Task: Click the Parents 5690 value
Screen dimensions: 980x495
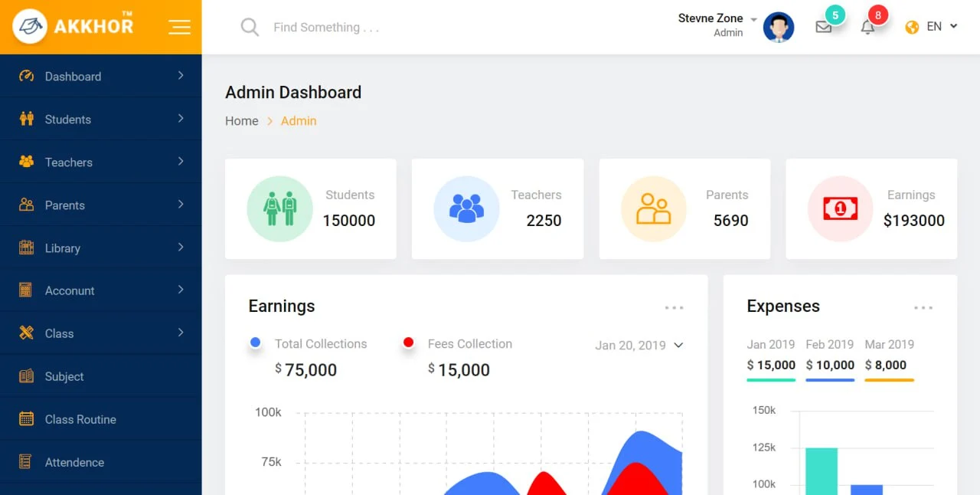Action: click(731, 221)
